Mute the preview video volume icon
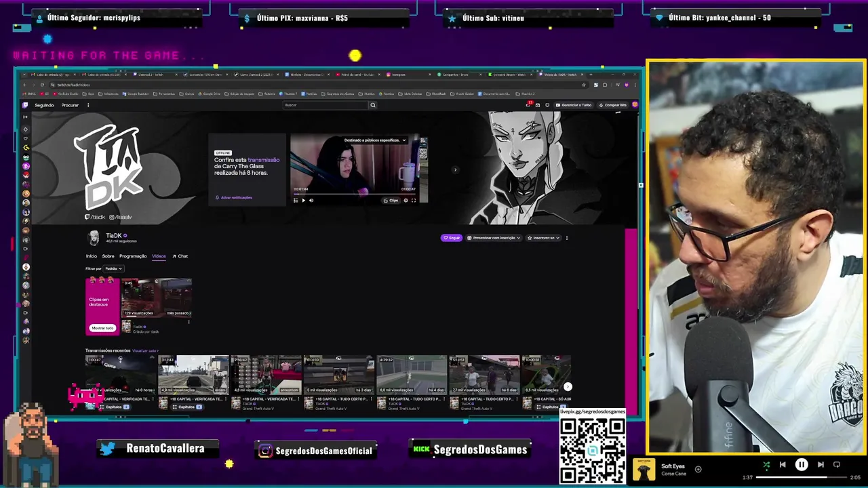 pos(311,200)
